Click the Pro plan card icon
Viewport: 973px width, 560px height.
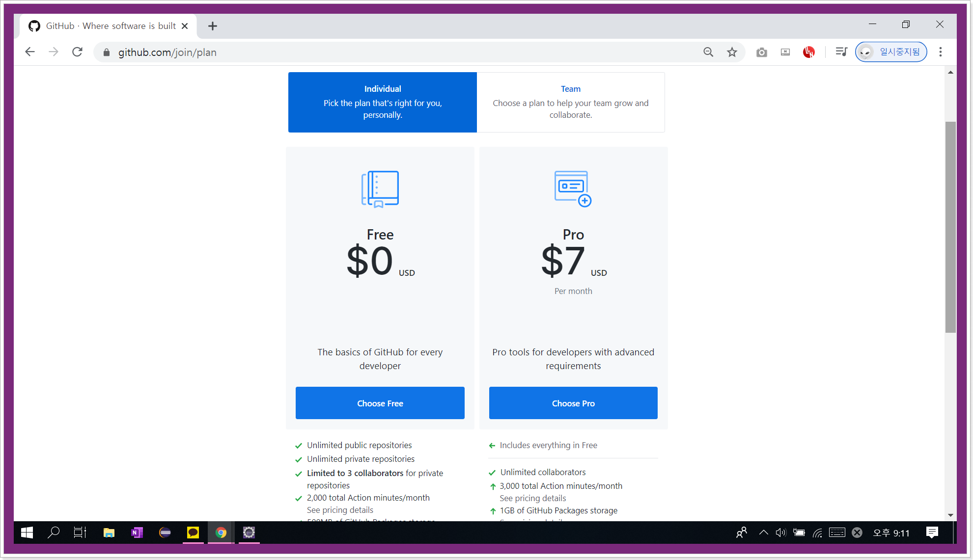point(573,189)
